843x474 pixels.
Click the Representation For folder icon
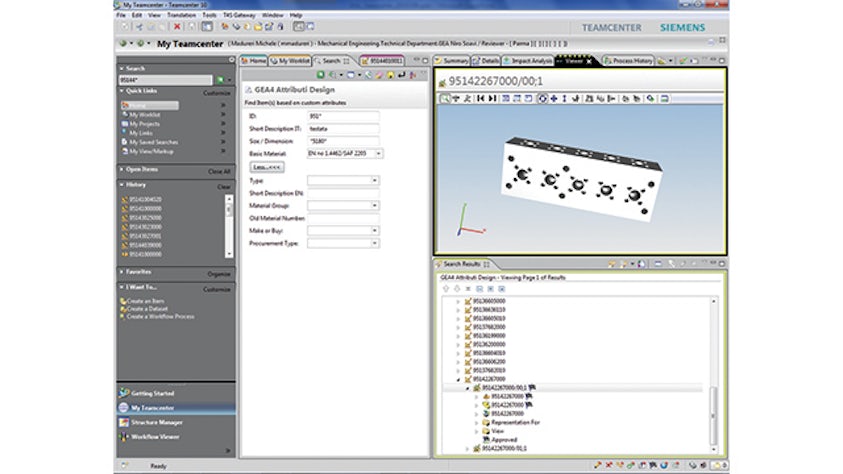tap(486, 422)
